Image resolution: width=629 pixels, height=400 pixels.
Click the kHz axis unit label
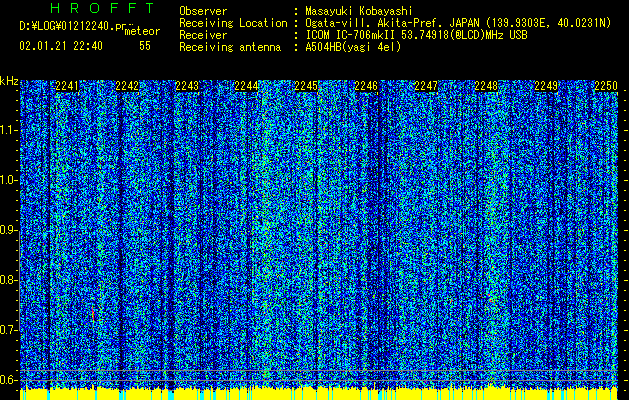click(9, 81)
